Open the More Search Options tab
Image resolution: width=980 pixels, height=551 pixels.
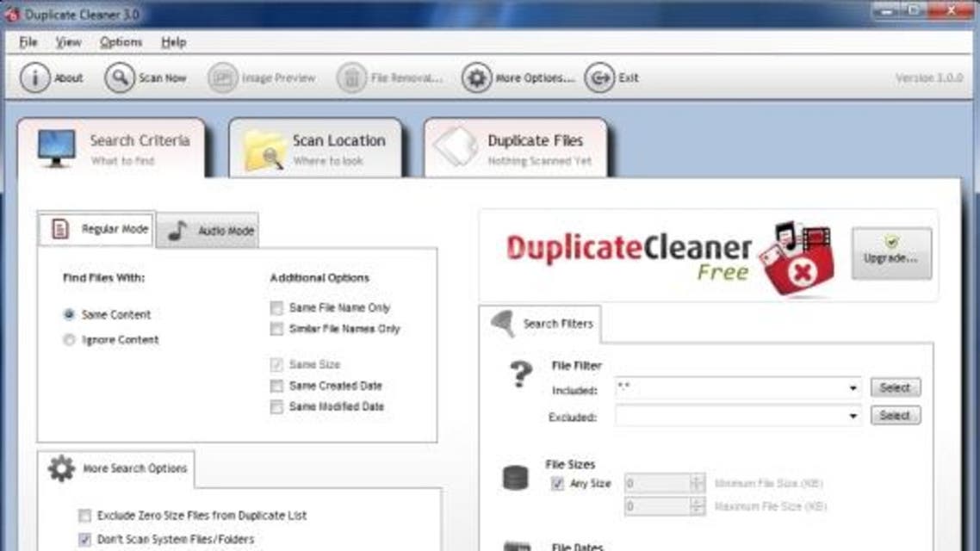pyautogui.click(x=117, y=468)
